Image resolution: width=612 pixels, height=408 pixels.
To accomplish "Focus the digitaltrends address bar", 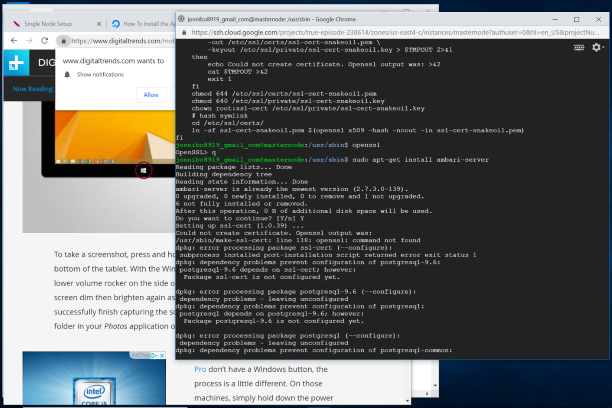I will coord(123,41).
